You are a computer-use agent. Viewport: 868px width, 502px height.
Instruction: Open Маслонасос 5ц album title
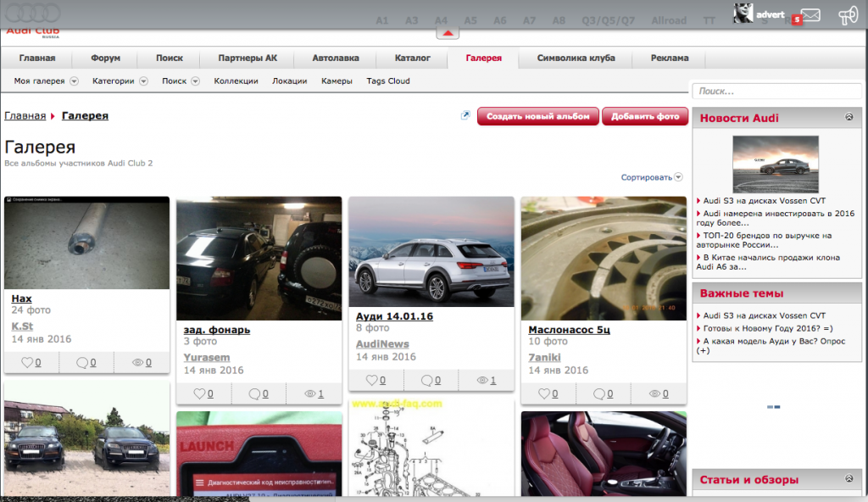[569, 330]
